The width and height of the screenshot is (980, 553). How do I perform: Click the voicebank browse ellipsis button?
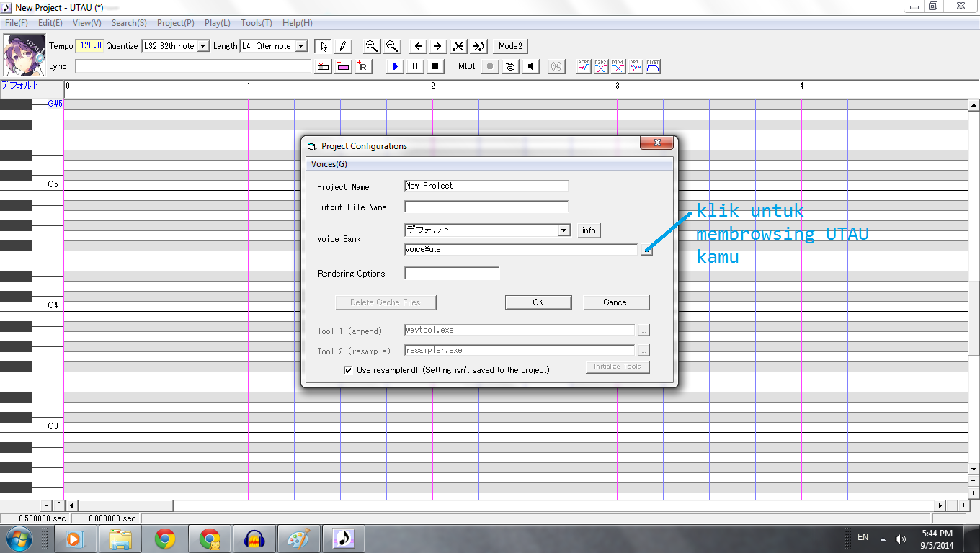click(645, 250)
